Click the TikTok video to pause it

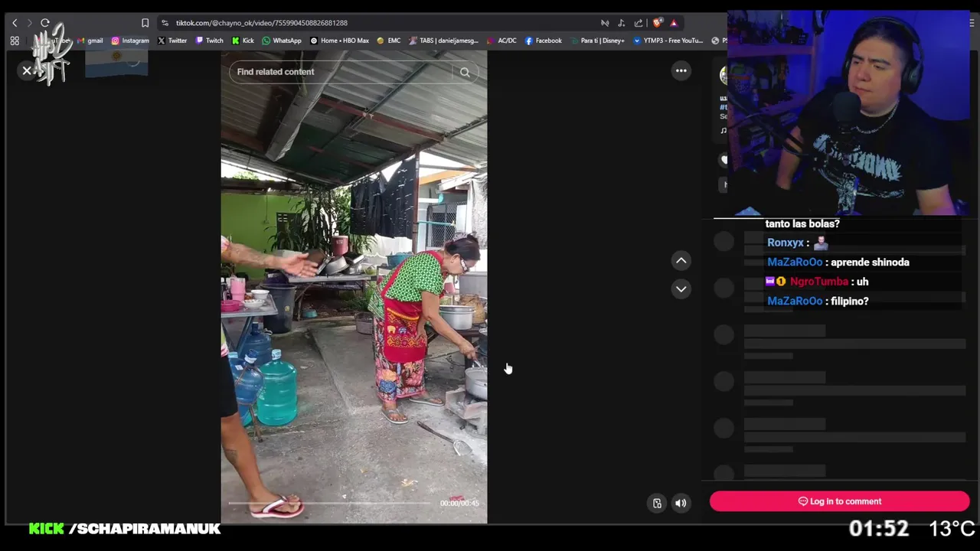[x=354, y=287]
